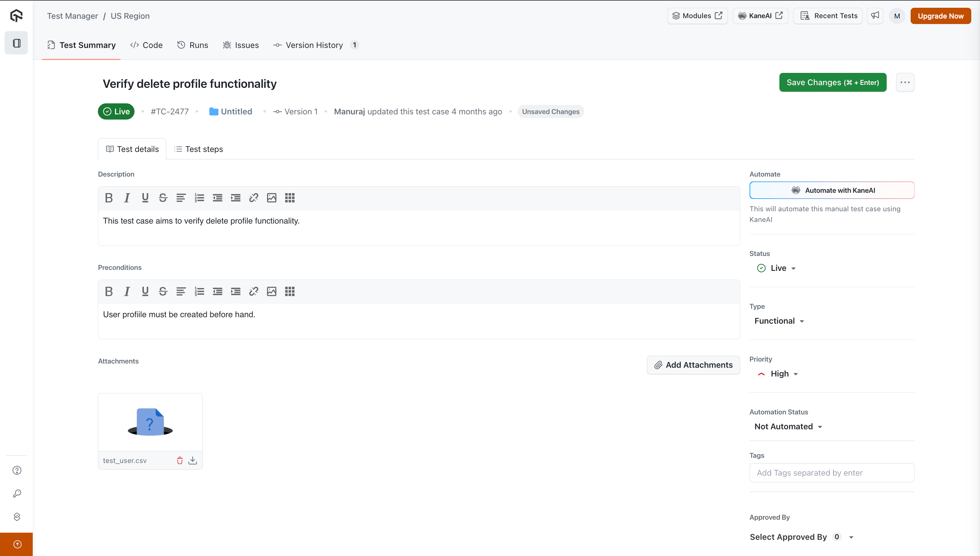980x556 pixels.
Task: Toggle italic in Preconditions toolbar
Action: point(127,291)
